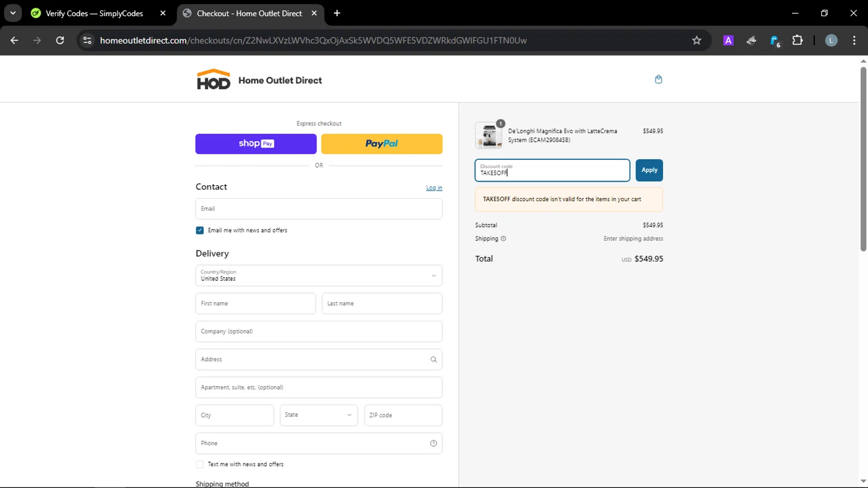Uncheck Email me with news and offers

point(200,230)
